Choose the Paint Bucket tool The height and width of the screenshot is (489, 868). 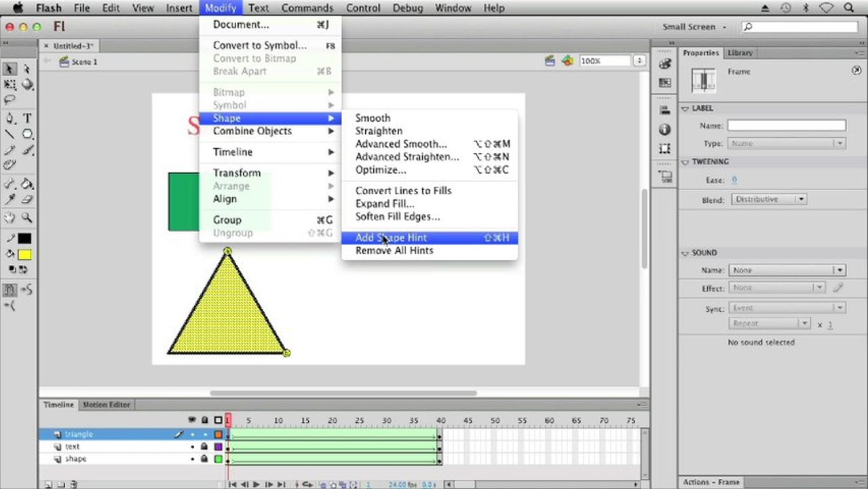[27, 184]
